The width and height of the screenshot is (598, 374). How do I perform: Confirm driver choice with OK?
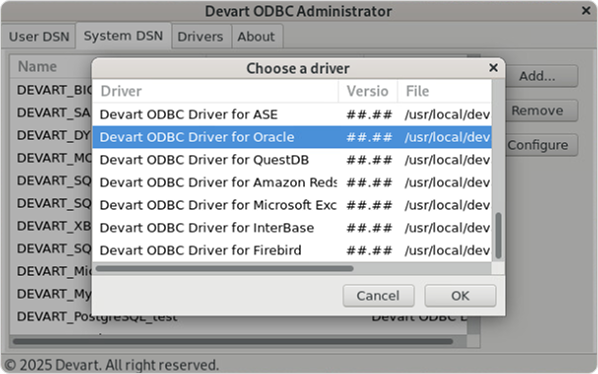[460, 295]
